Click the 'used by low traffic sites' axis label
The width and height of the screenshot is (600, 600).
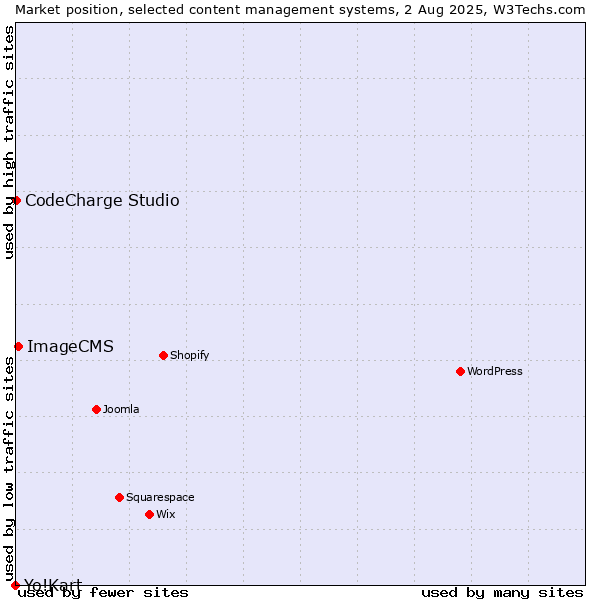[8, 470]
